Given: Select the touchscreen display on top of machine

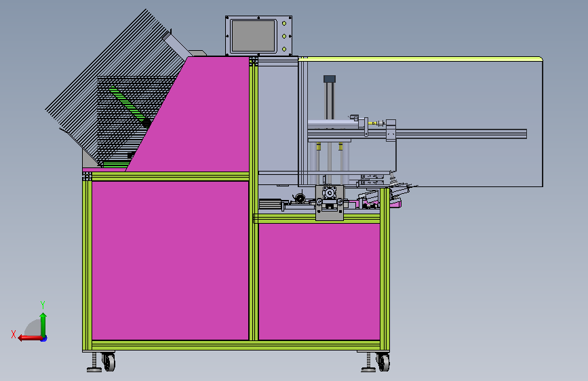Looking at the screenshot, I should (254, 36).
